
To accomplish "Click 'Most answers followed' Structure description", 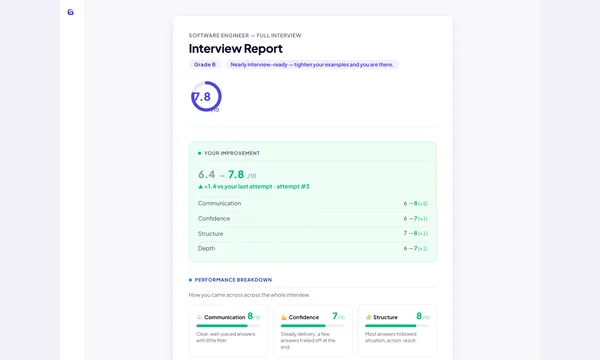I will (x=391, y=337).
